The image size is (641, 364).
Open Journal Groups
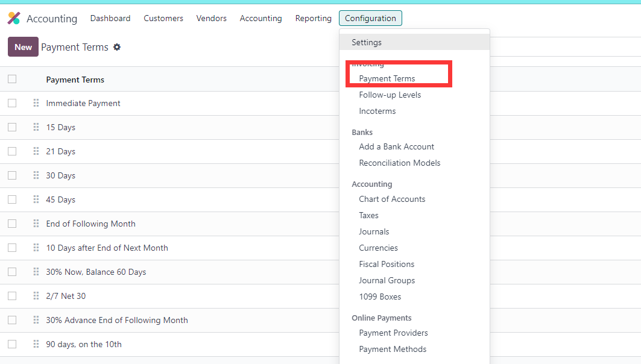click(387, 281)
